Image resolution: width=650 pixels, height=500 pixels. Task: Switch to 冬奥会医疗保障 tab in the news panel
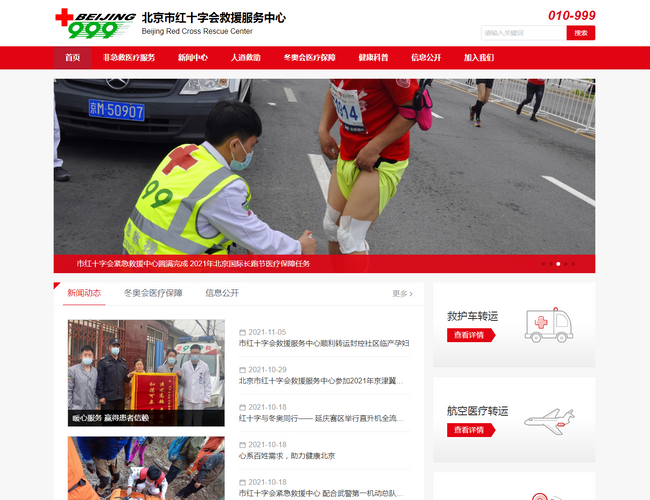pyautogui.click(x=153, y=293)
